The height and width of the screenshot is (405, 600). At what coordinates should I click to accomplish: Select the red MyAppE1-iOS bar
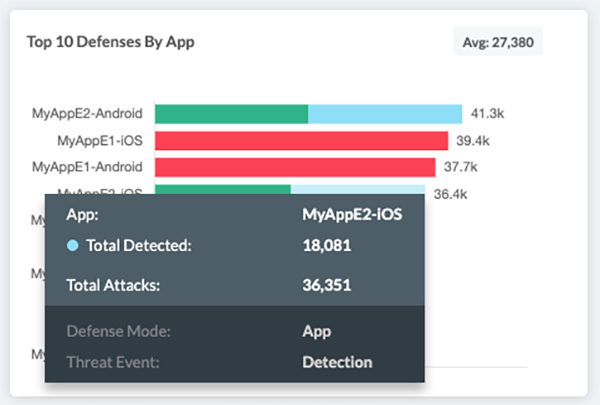pyautogui.click(x=301, y=140)
